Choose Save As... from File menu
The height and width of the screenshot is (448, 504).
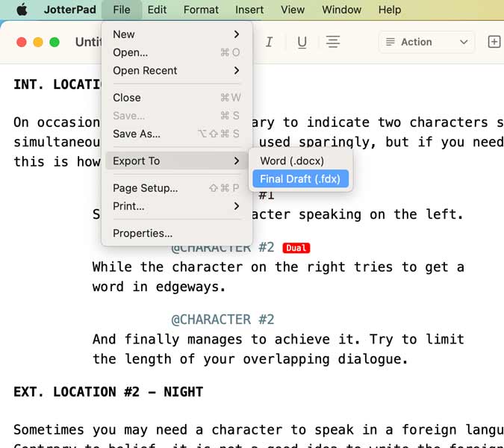point(176,134)
